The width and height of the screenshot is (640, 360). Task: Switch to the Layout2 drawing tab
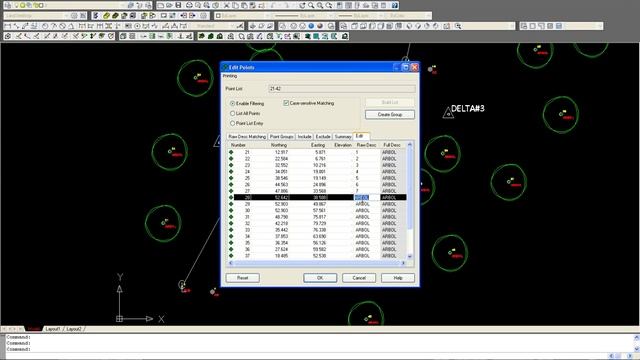(x=74, y=329)
